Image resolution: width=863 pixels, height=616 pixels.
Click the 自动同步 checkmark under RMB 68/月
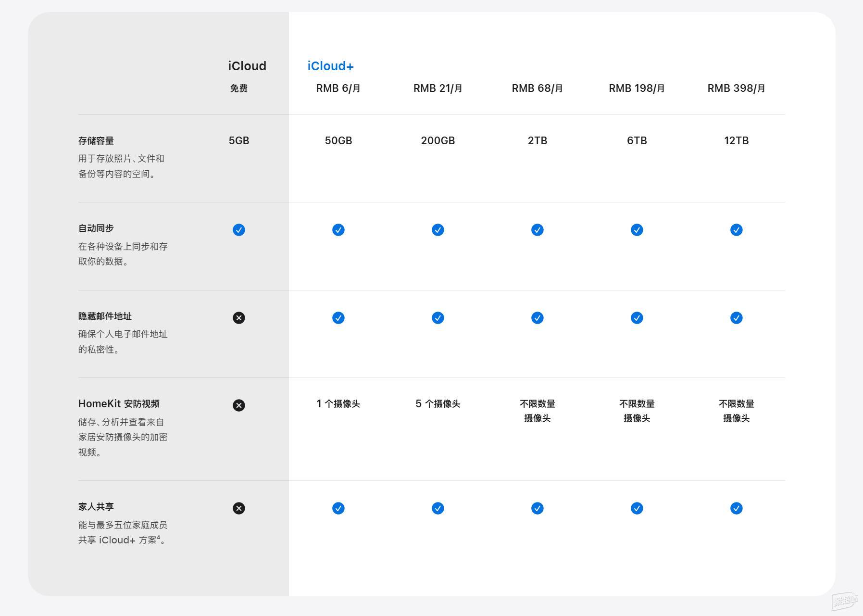[538, 230]
